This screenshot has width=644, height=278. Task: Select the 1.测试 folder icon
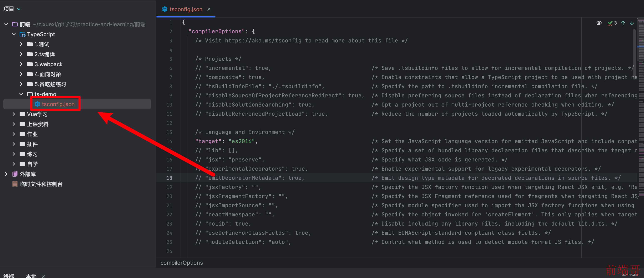coord(30,44)
